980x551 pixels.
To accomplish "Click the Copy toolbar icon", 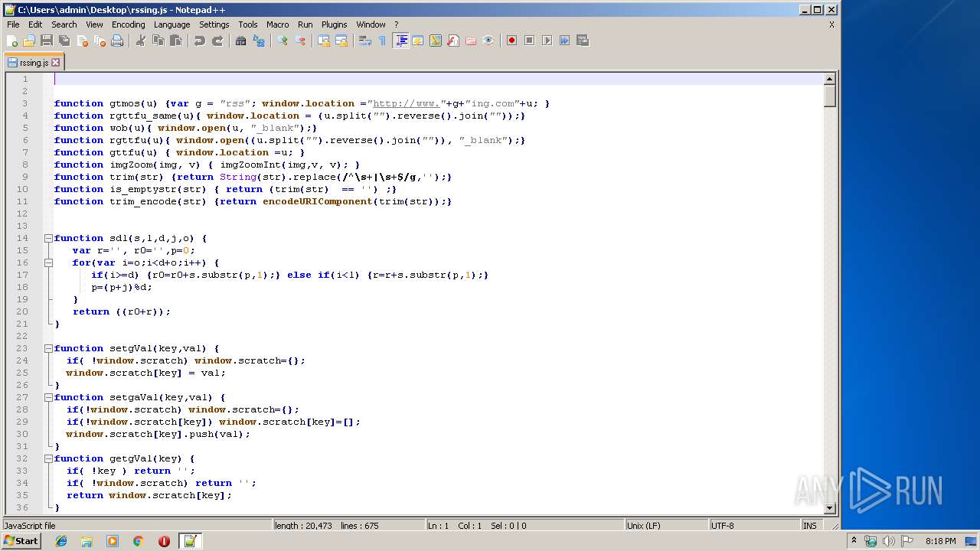I will pyautogui.click(x=158, y=41).
